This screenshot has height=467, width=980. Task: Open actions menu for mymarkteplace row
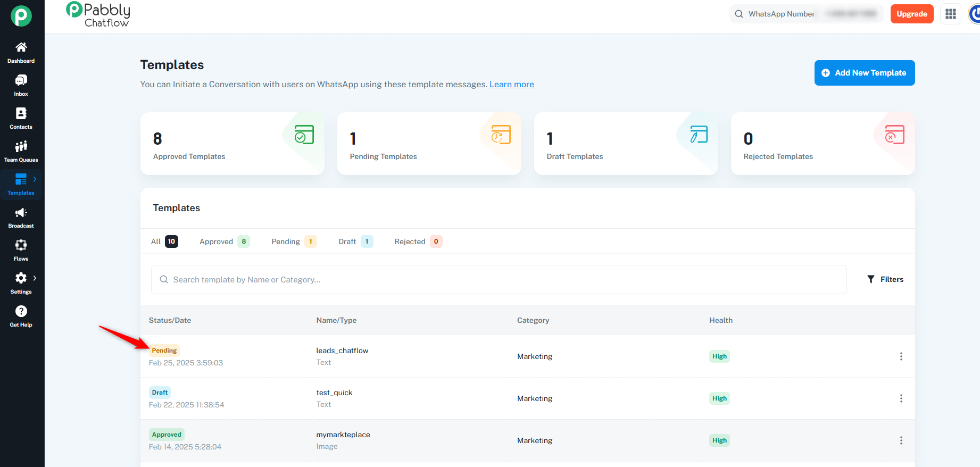(901, 440)
